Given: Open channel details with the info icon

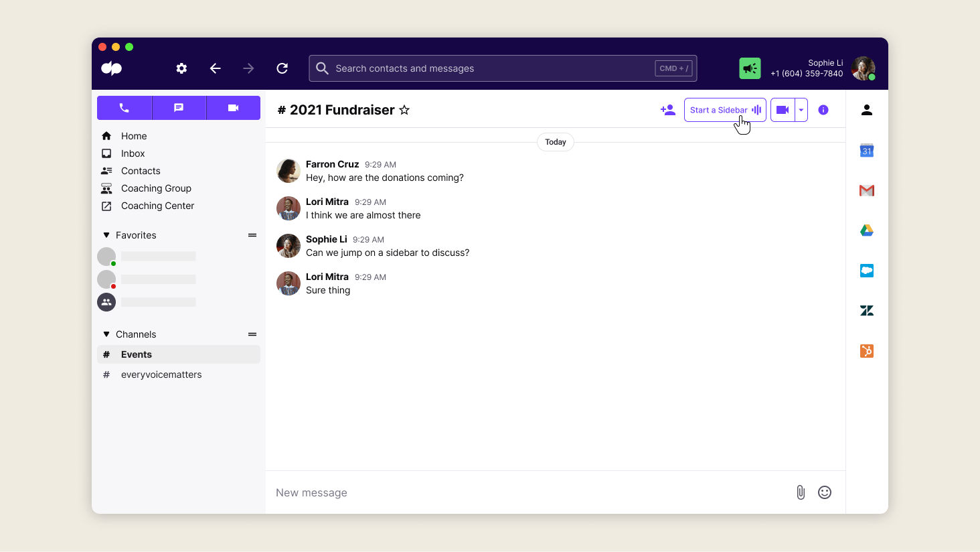Looking at the screenshot, I should tap(823, 109).
